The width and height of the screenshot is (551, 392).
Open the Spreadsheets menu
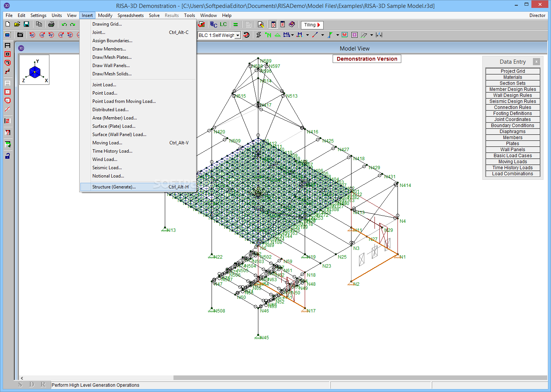(x=130, y=15)
